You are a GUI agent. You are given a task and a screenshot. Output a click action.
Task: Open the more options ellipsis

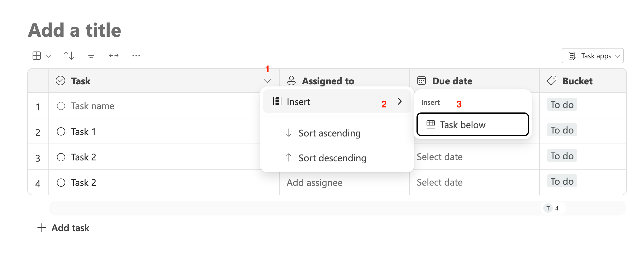[136, 55]
